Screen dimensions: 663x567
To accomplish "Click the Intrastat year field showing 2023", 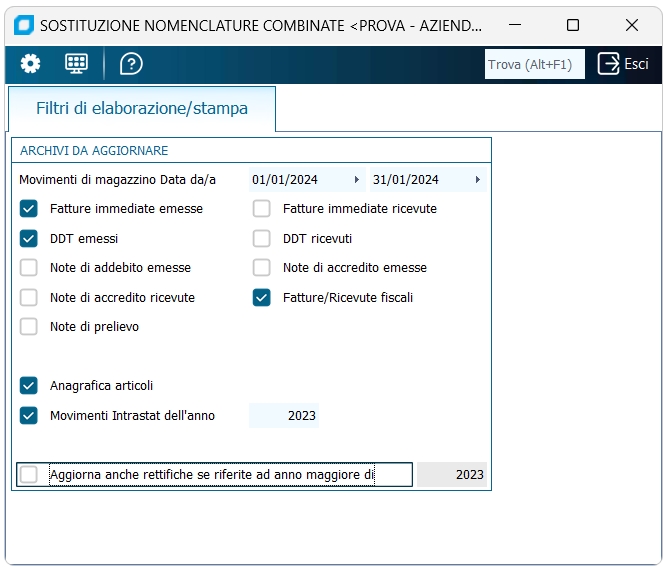I will [284, 416].
